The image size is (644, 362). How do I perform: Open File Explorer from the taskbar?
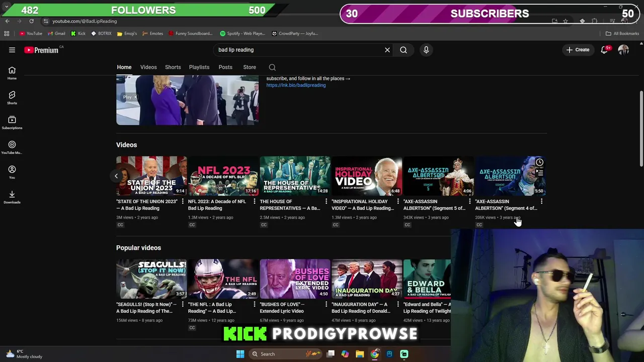[x=360, y=354]
